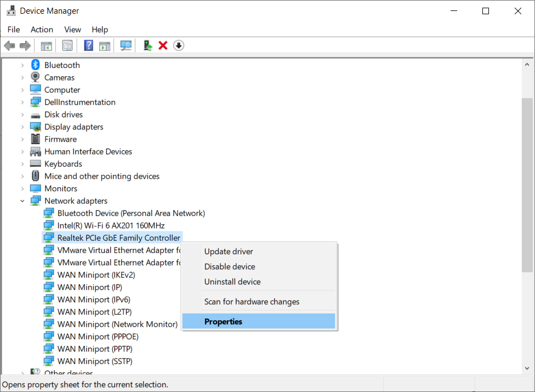This screenshot has width=535, height=392.
Task: Click the toolbar Forward arrow
Action: [25, 46]
